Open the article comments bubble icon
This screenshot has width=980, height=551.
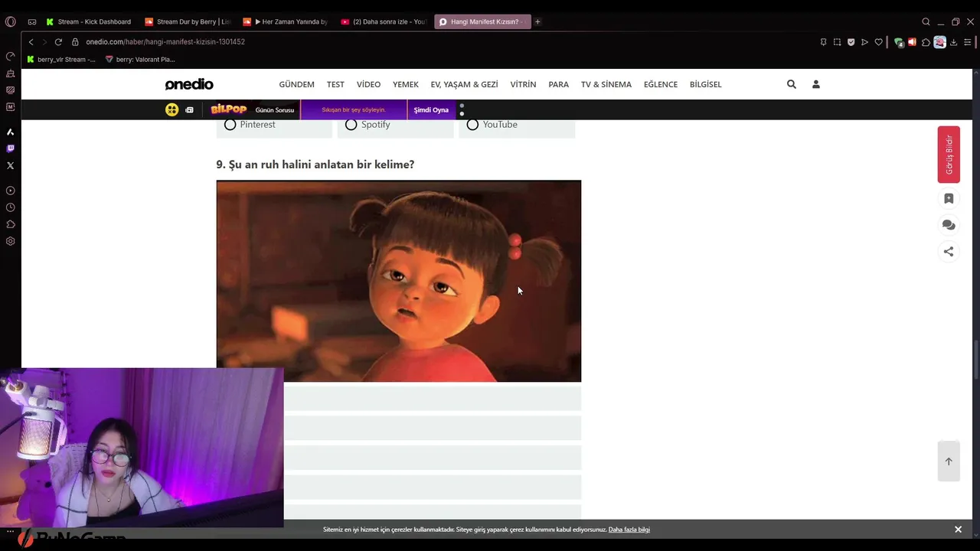pyautogui.click(x=949, y=225)
